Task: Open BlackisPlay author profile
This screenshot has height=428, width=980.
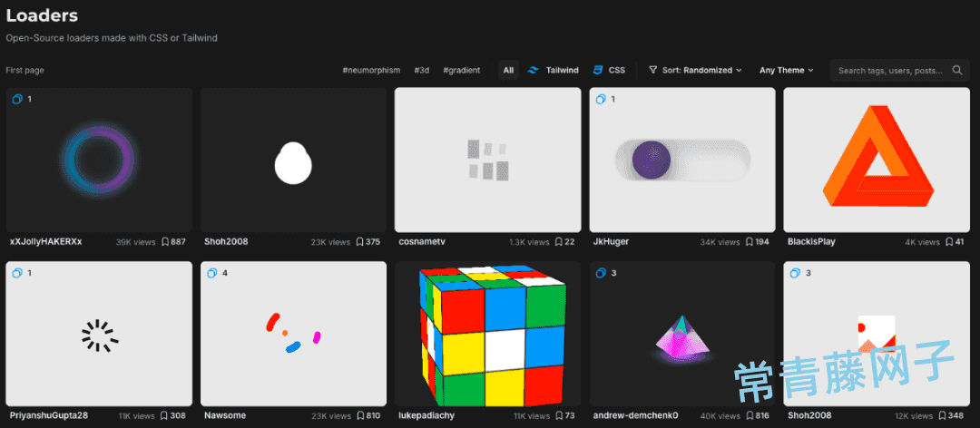Action: [811, 241]
